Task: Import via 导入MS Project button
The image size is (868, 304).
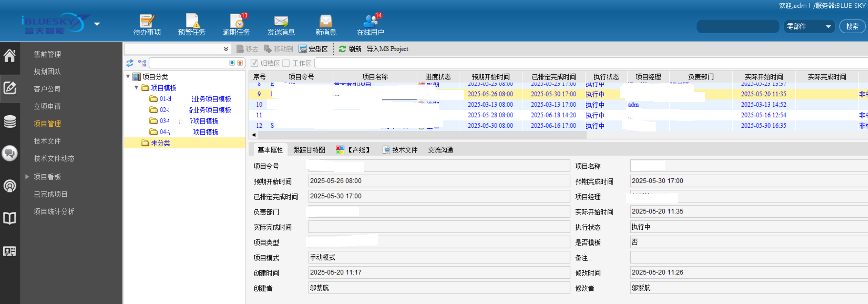Action: (387, 49)
